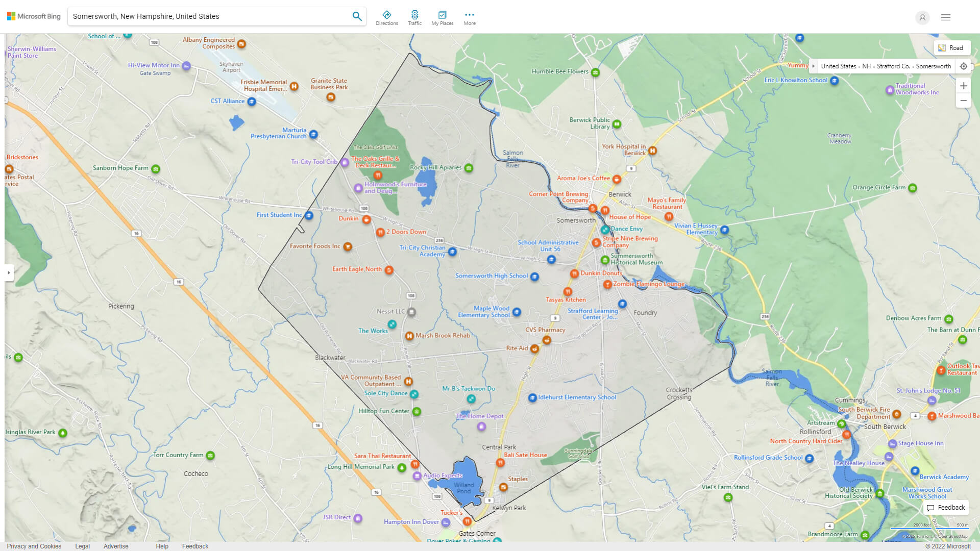
Task: Click the account sign-in icon
Action: [922, 17]
